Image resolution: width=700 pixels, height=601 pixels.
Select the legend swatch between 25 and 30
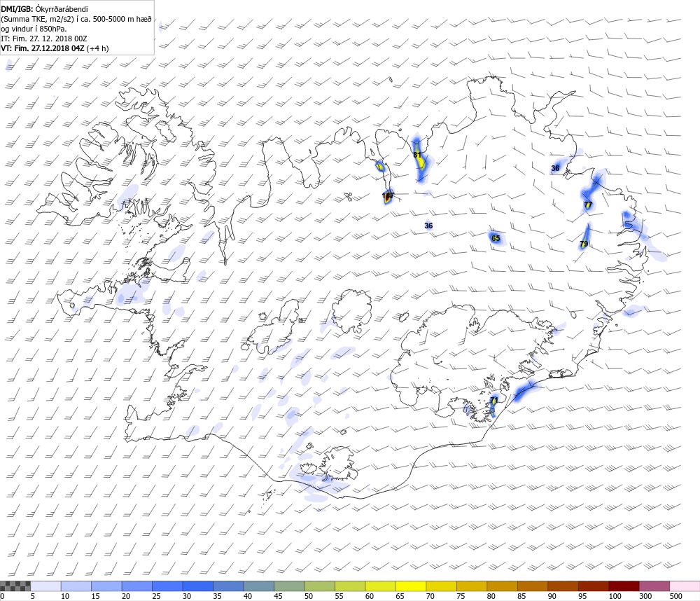pos(167,586)
